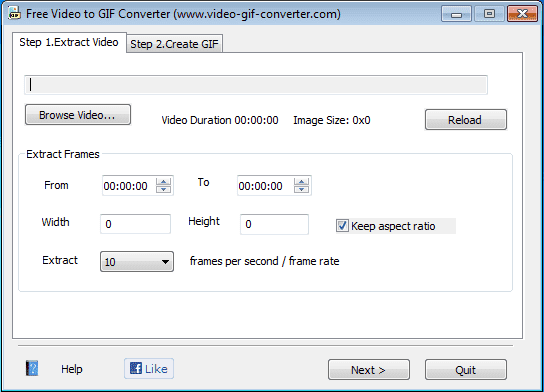Click the frames per second / frame rate label
Image resolution: width=544 pixels, height=392 pixels.
click(x=264, y=261)
